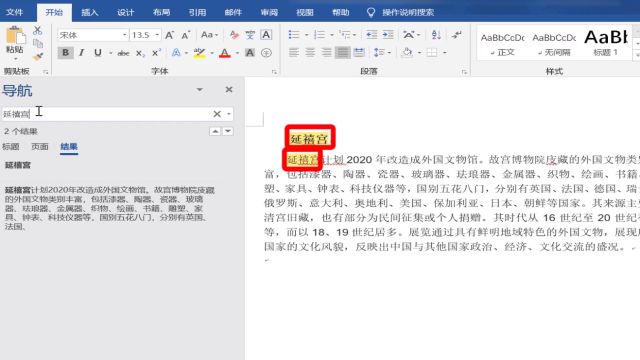This screenshot has width=640, height=360.
Task: Open the bullets list dropdown
Action: (x=307, y=35)
